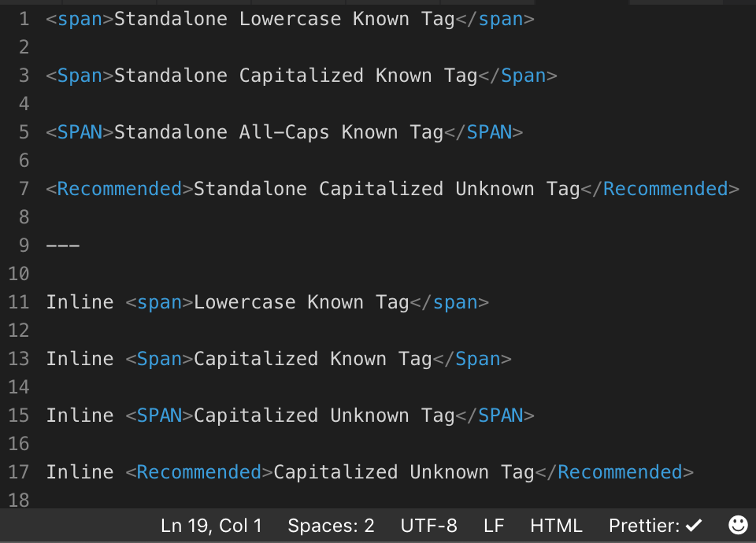Screen dimensions: 756x543
Task: Click line number 9 in the gutter
Action: click(x=24, y=245)
